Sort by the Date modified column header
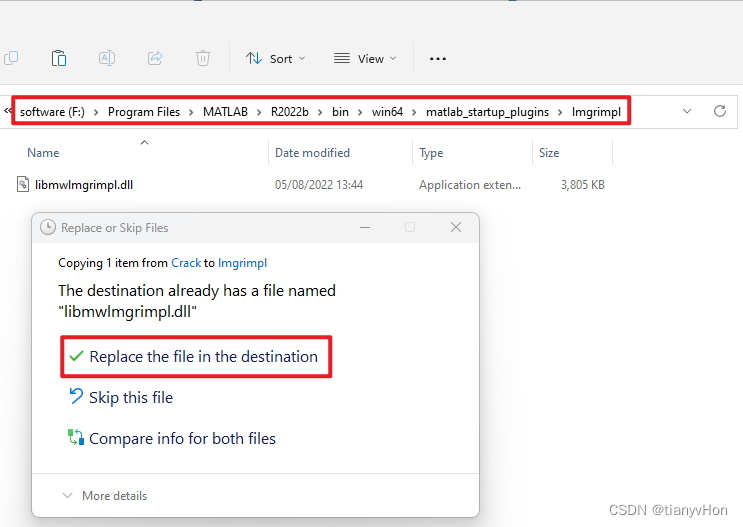Viewport: 743px width, 527px height. pyautogui.click(x=312, y=153)
